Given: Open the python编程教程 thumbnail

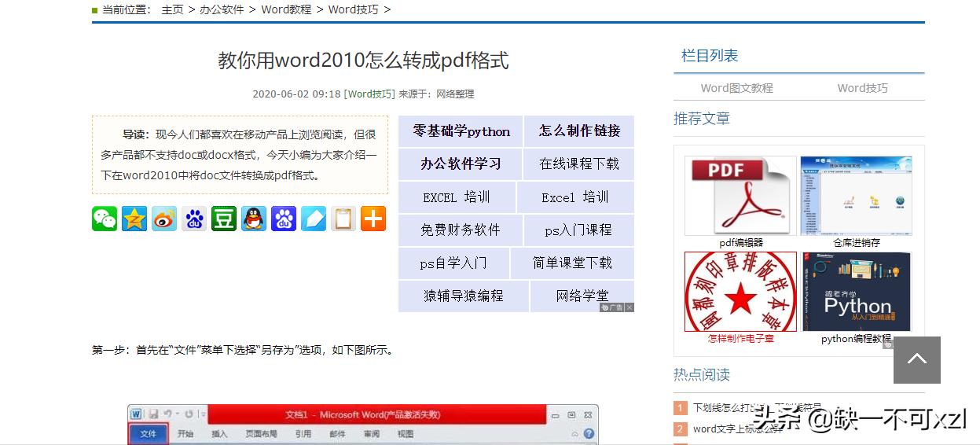Looking at the screenshot, I should point(856,292).
